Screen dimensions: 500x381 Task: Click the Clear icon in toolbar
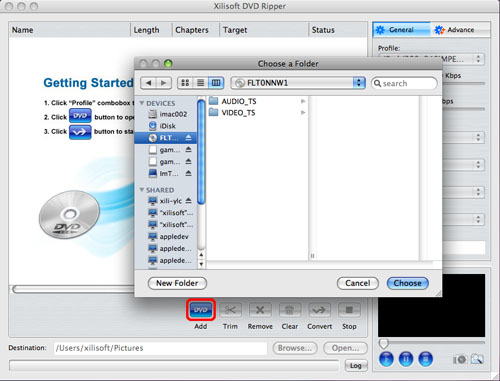(x=289, y=310)
